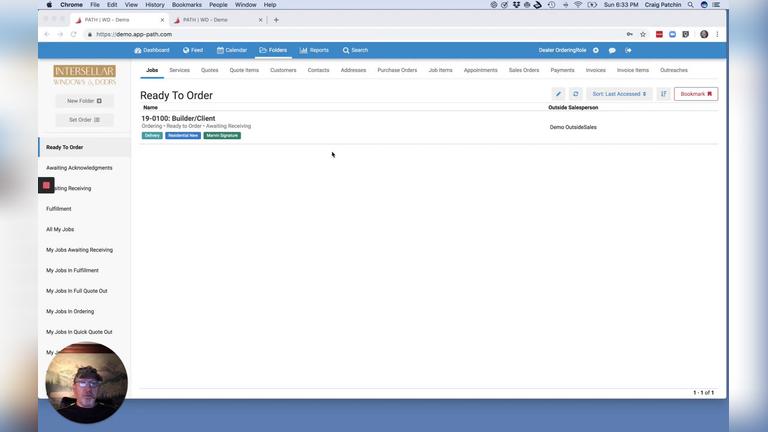Click Chrome's back arrow
This screenshot has height=432, width=768.
coord(47,34)
